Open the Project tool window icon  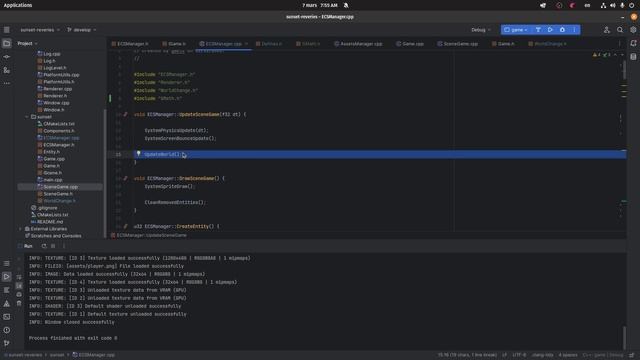(x=7, y=43)
